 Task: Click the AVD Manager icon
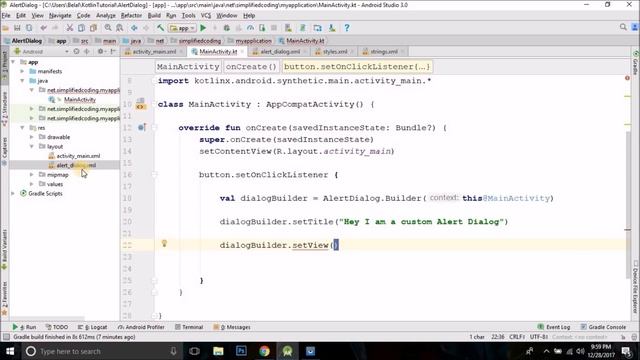tap(288, 28)
